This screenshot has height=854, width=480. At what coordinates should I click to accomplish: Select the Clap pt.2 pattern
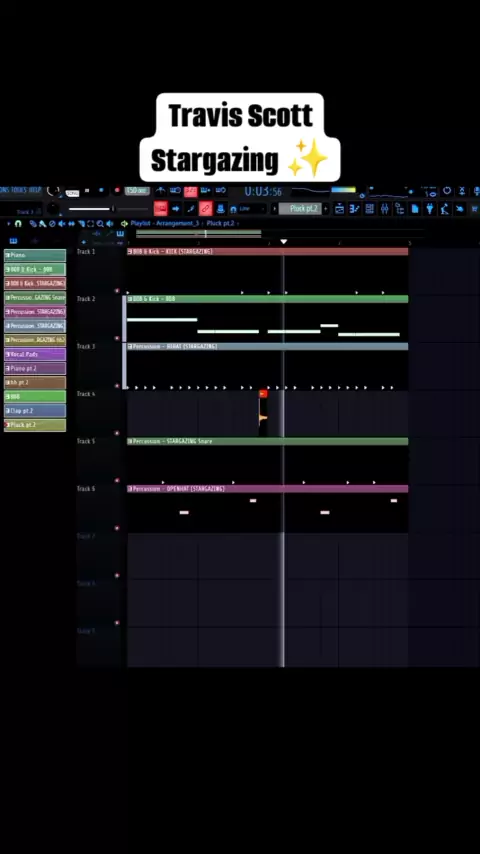click(x=35, y=411)
